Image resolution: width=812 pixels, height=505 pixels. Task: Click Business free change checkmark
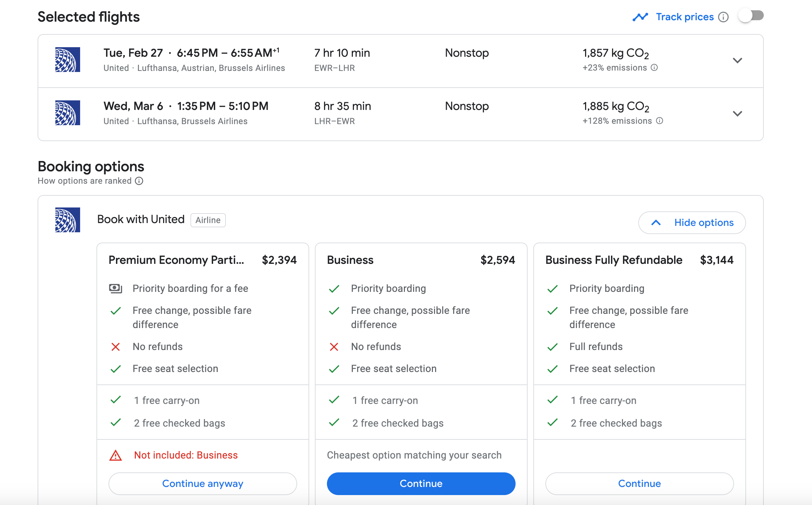click(334, 311)
